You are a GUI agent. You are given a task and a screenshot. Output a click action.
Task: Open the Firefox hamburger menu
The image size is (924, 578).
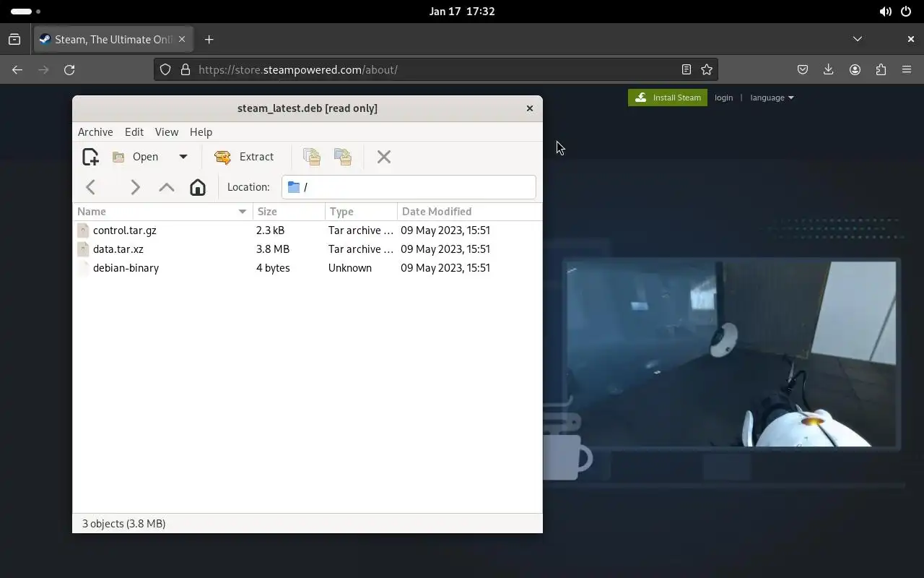point(907,70)
